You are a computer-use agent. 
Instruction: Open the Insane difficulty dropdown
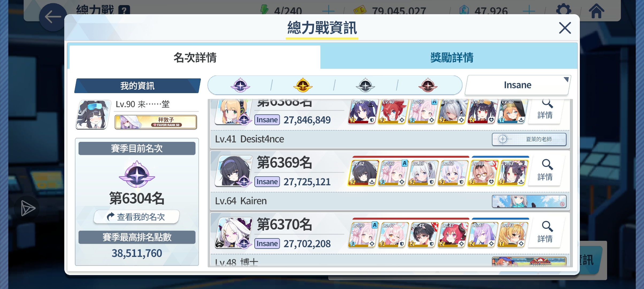pos(518,85)
